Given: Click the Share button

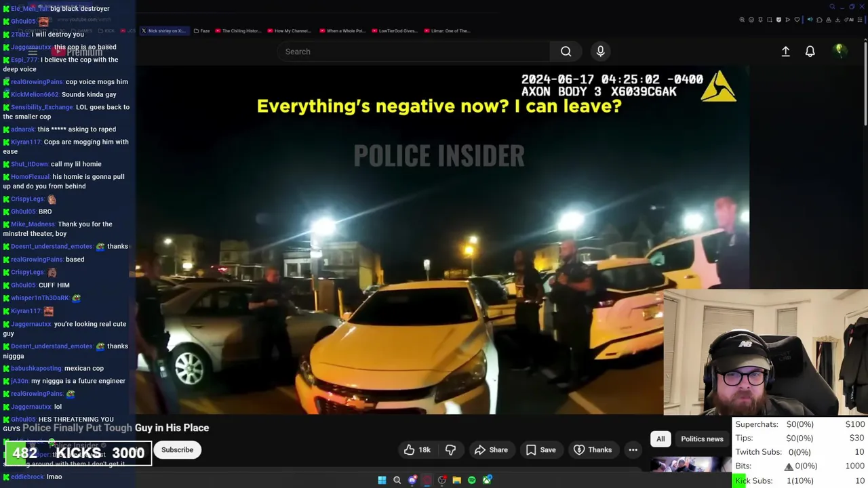Looking at the screenshot, I should click(x=491, y=449).
